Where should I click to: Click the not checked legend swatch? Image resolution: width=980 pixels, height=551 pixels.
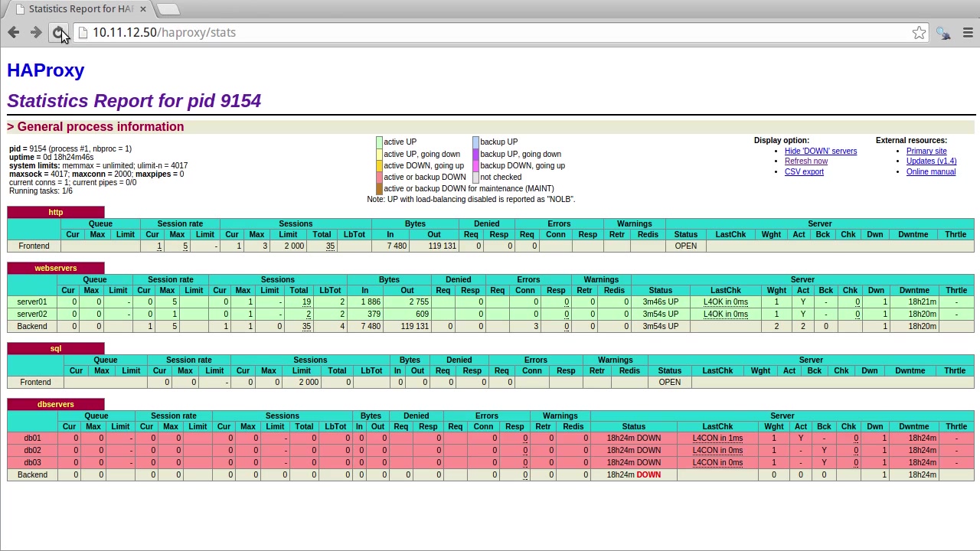475,177
